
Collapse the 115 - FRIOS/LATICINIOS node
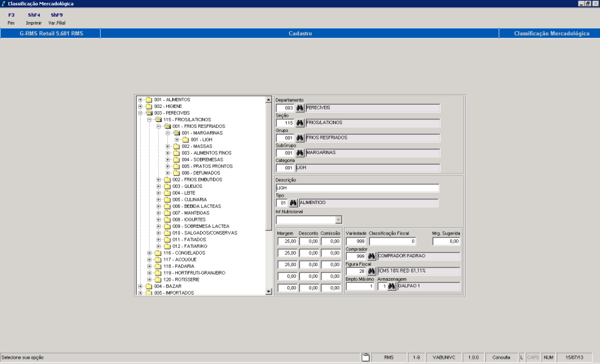point(149,120)
